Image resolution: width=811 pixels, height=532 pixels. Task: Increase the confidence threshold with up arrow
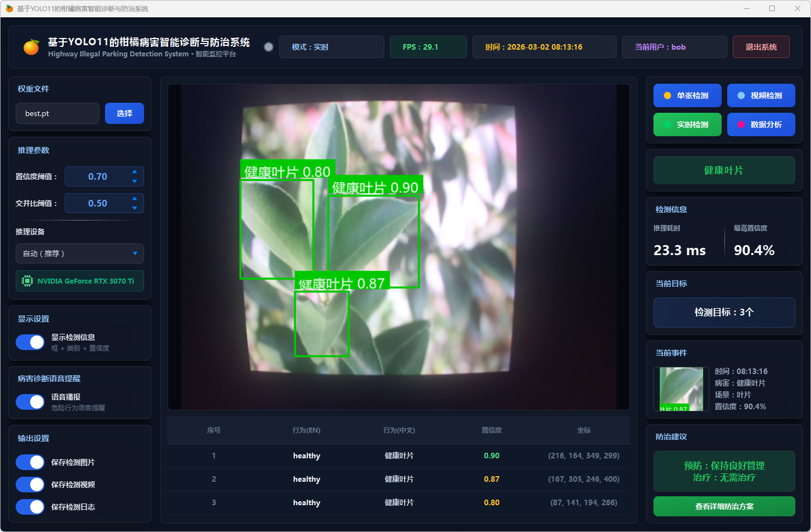click(135, 172)
